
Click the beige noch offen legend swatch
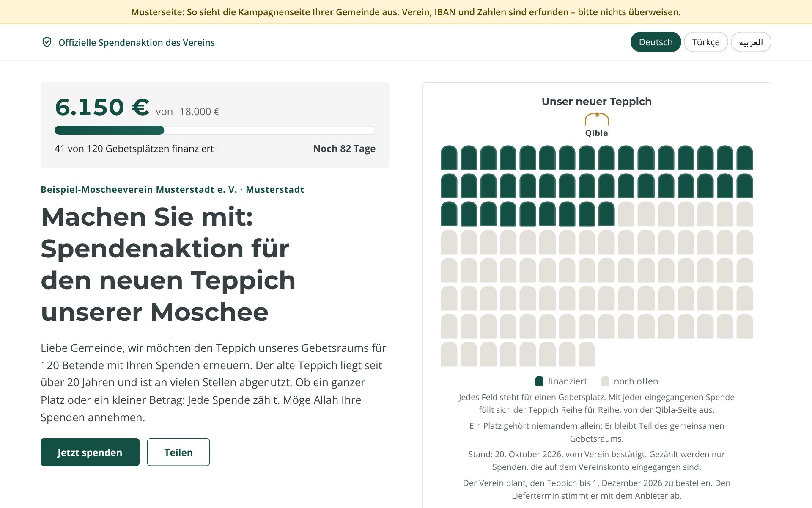tap(605, 381)
